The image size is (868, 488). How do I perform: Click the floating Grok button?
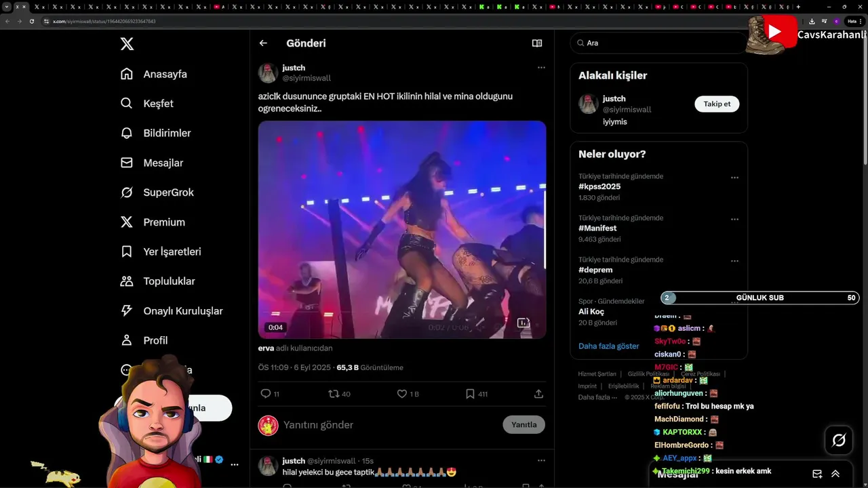839,441
